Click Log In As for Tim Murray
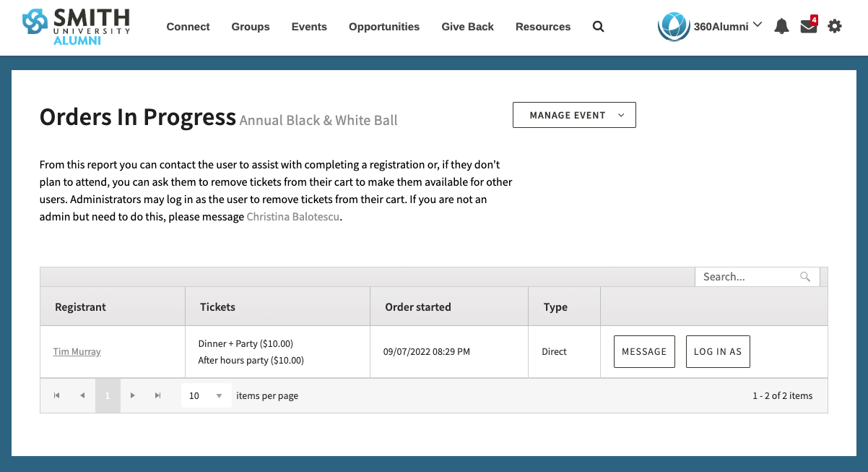Viewport: 868px width, 472px height. pos(717,351)
